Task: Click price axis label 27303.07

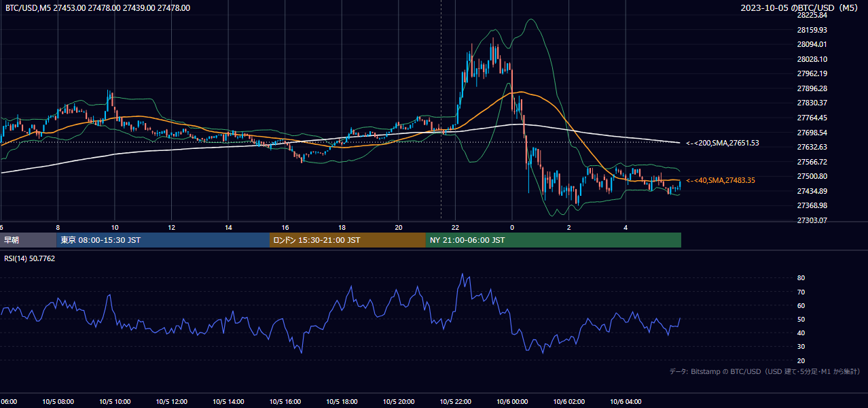Action: pyautogui.click(x=812, y=220)
